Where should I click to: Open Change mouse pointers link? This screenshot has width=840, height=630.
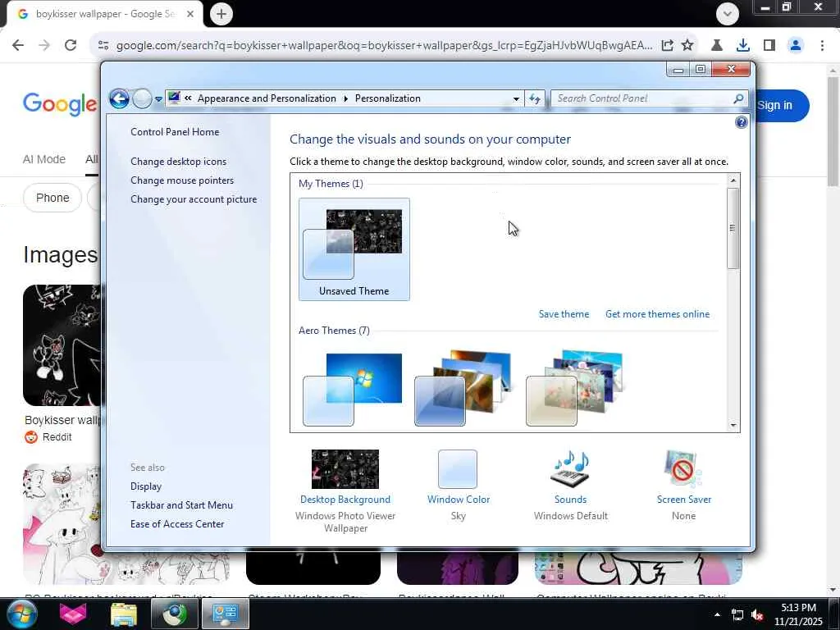(182, 180)
